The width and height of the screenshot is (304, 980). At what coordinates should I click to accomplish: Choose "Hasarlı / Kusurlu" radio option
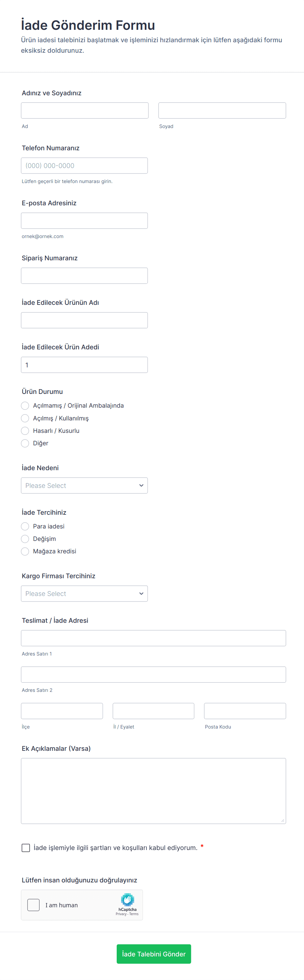[x=25, y=431]
